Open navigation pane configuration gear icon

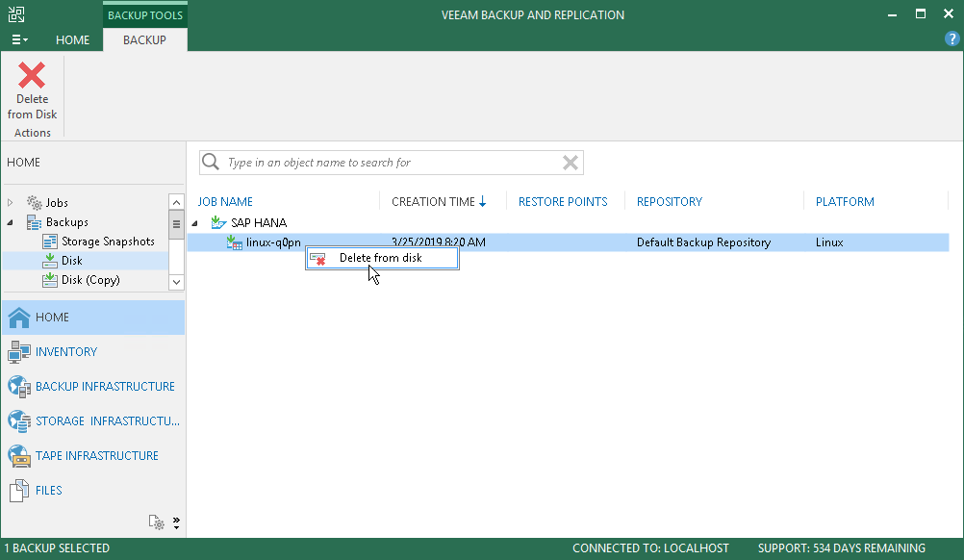(x=156, y=522)
